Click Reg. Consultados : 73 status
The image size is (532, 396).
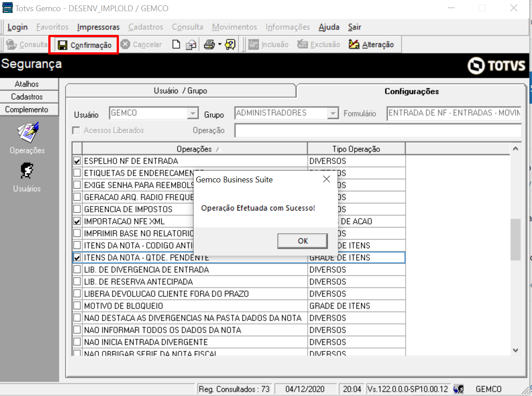234,389
